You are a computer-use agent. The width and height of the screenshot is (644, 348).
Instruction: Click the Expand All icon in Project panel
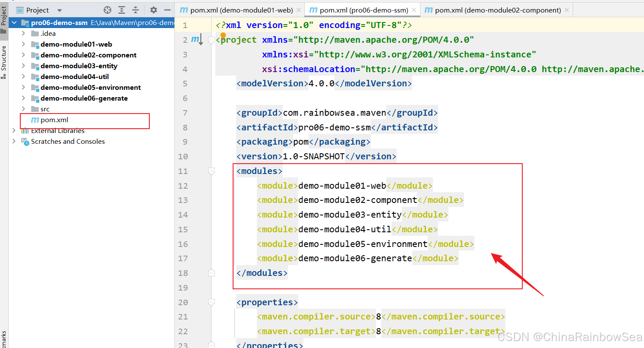(122, 10)
